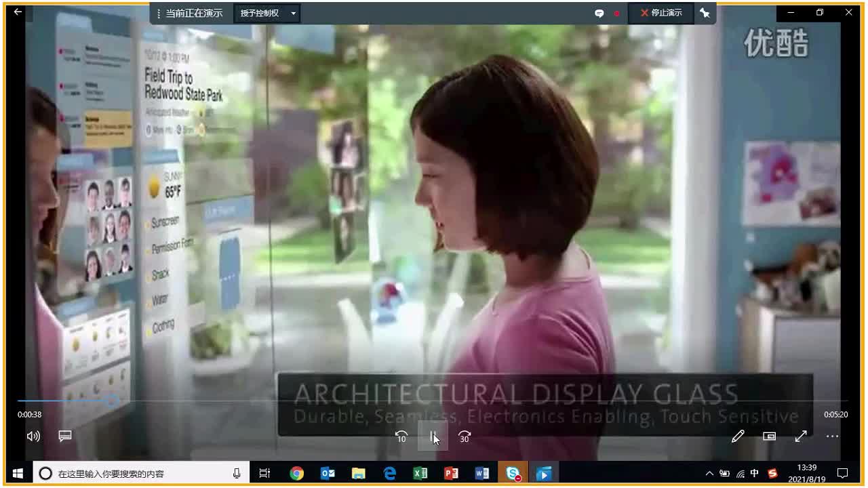Open the Windows Task View button

point(264,474)
